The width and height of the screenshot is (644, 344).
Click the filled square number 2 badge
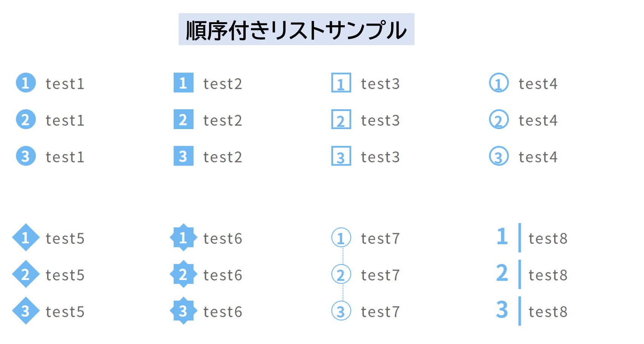point(183,119)
